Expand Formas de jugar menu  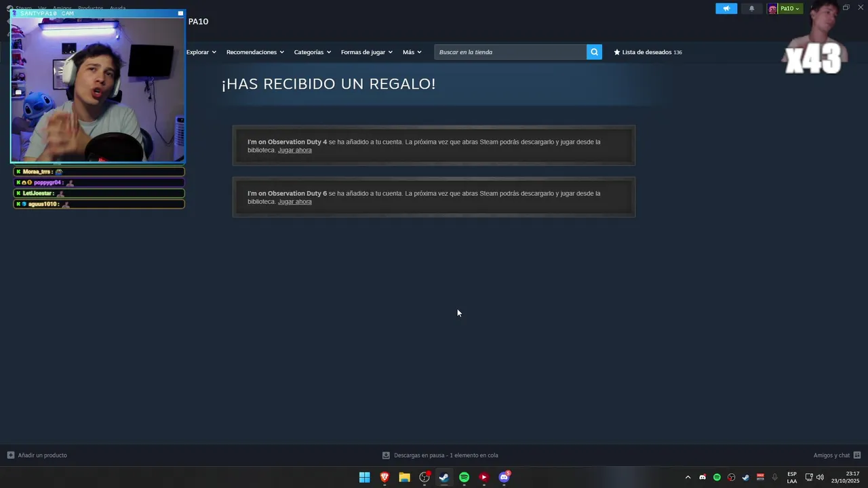[367, 52]
